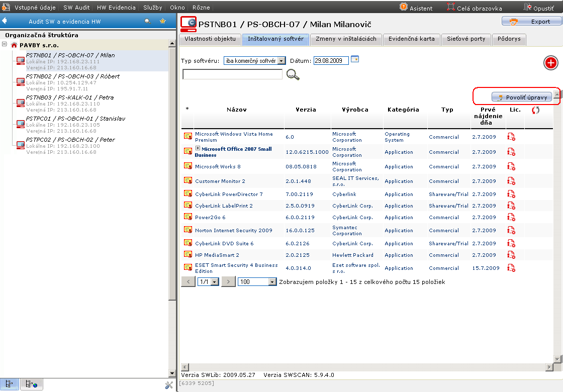Screen dimensions: 563x392
Task: Click the red refresh arrows icon in table header
Action: [535, 110]
